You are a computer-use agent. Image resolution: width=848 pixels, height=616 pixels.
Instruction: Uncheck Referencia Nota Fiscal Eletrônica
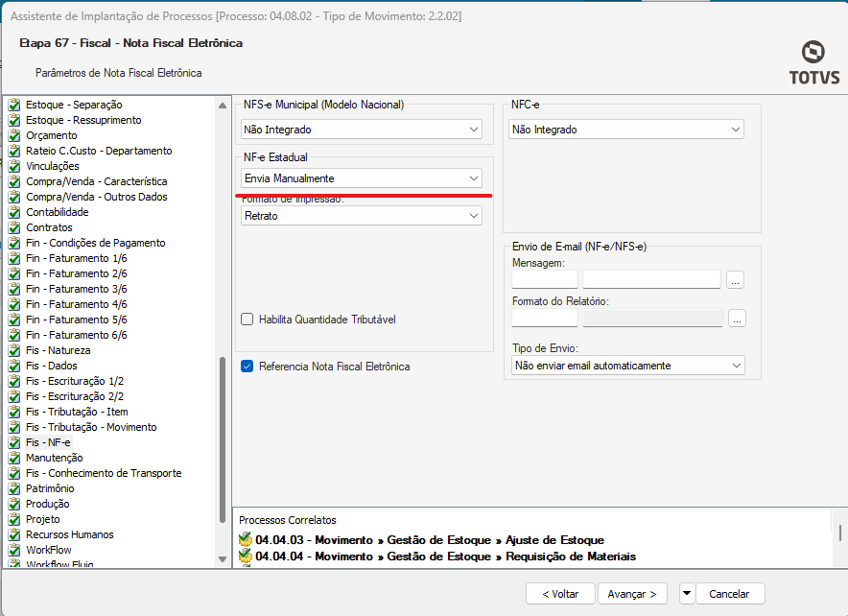[247, 366]
